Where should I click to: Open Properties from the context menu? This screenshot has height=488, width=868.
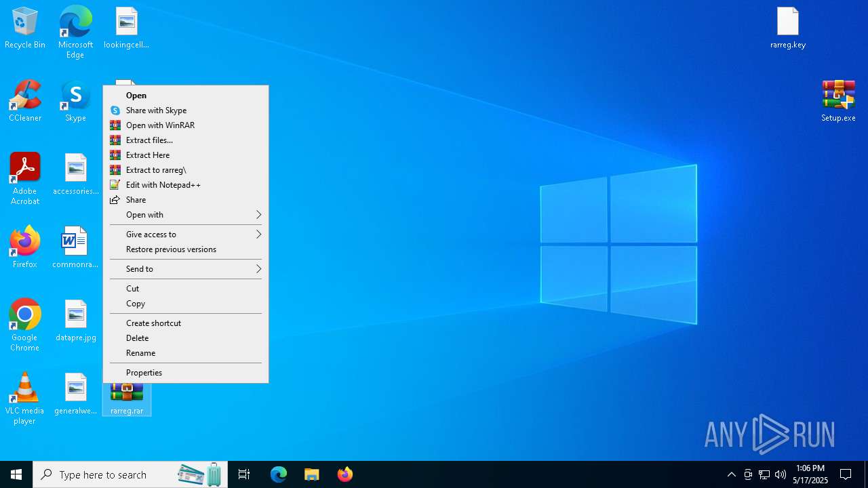point(186,373)
